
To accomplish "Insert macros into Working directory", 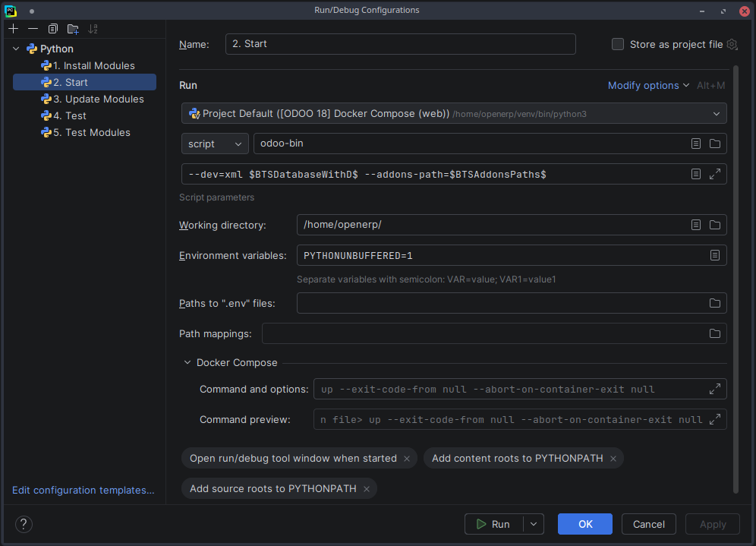I will [x=696, y=225].
